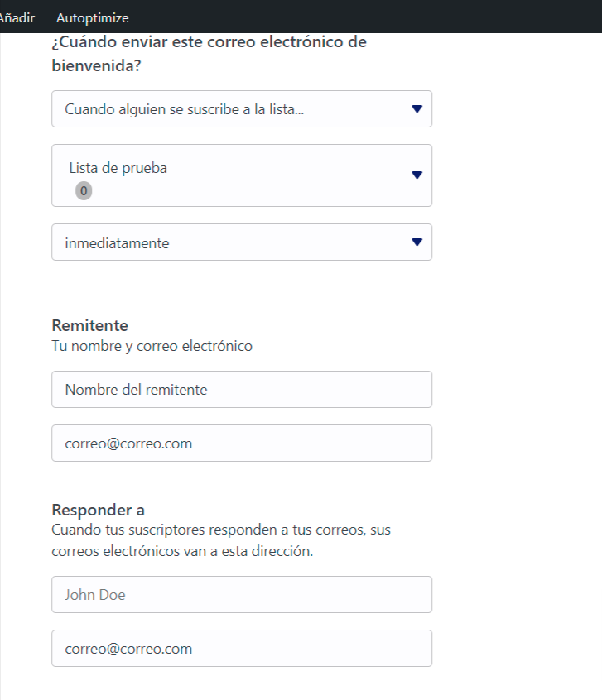Click the 'Lista de prueba' label text
The width and height of the screenshot is (602, 700).
(118, 168)
